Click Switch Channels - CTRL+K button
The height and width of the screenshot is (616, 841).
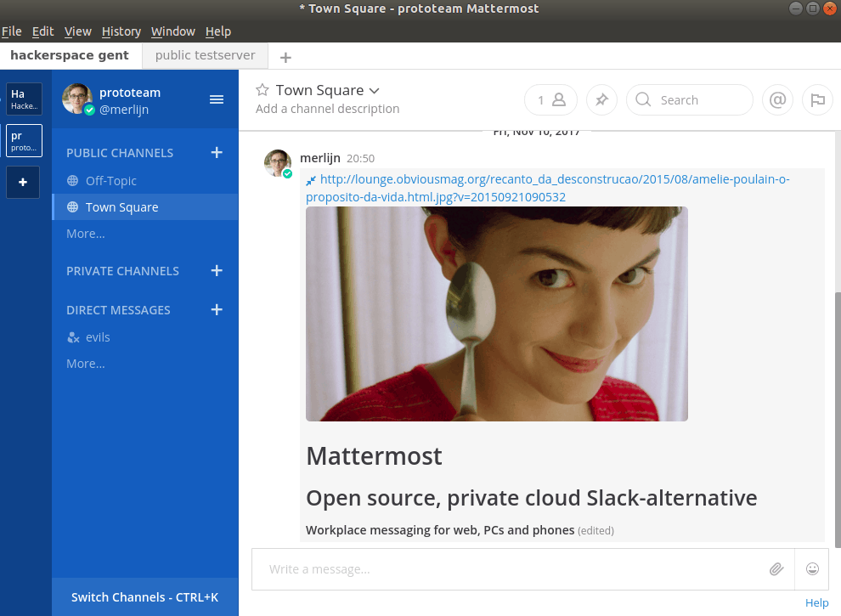(144, 597)
